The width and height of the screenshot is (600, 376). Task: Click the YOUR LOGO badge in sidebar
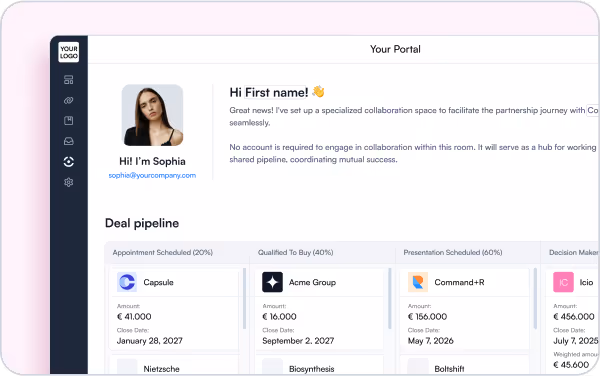(x=68, y=52)
